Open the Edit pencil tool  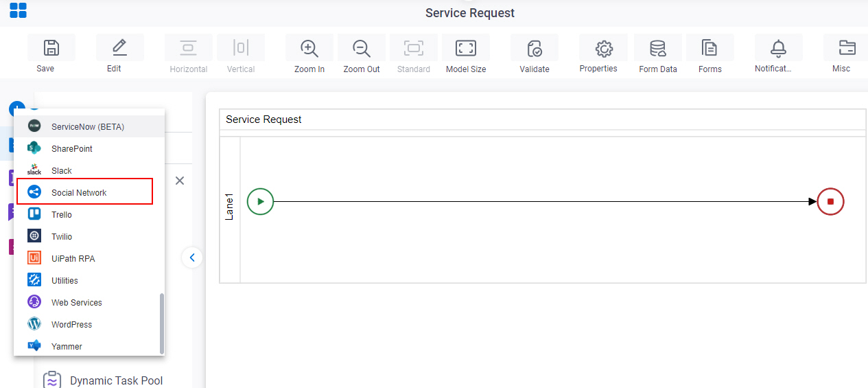coord(119,47)
